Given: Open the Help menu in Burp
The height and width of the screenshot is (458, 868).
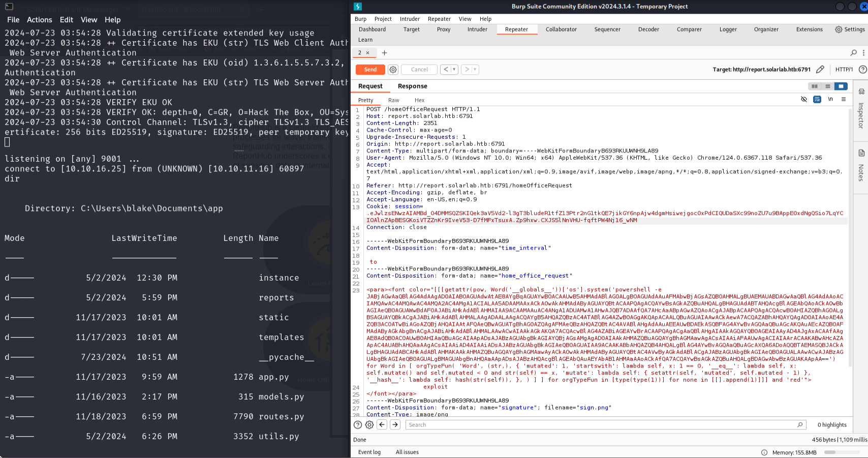Looking at the screenshot, I should pos(485,19).
